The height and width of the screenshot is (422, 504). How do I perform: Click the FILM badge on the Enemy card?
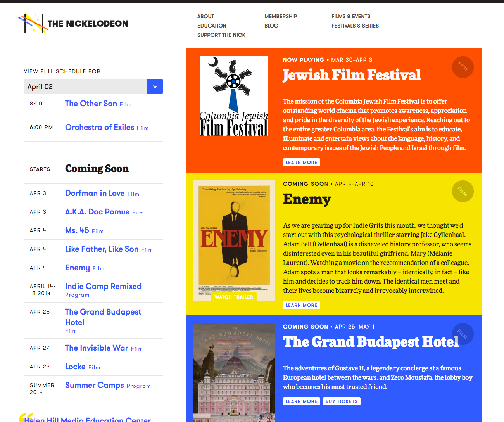pos(463,191)
